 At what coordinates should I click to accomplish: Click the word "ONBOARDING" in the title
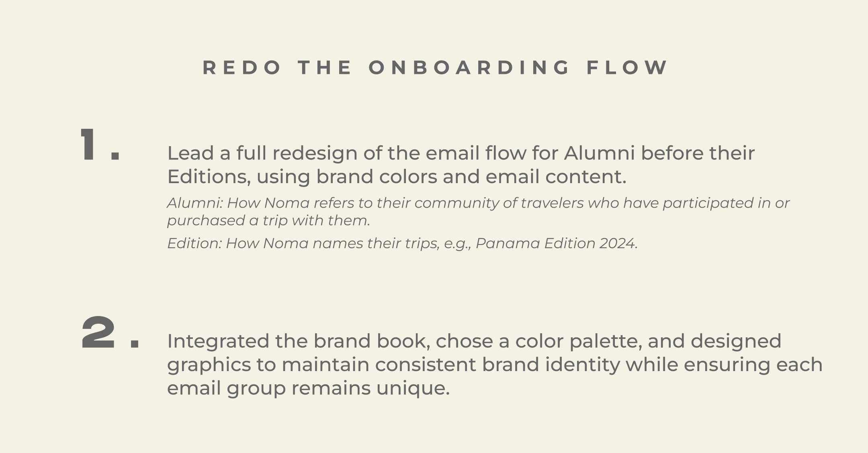point(469,67)
